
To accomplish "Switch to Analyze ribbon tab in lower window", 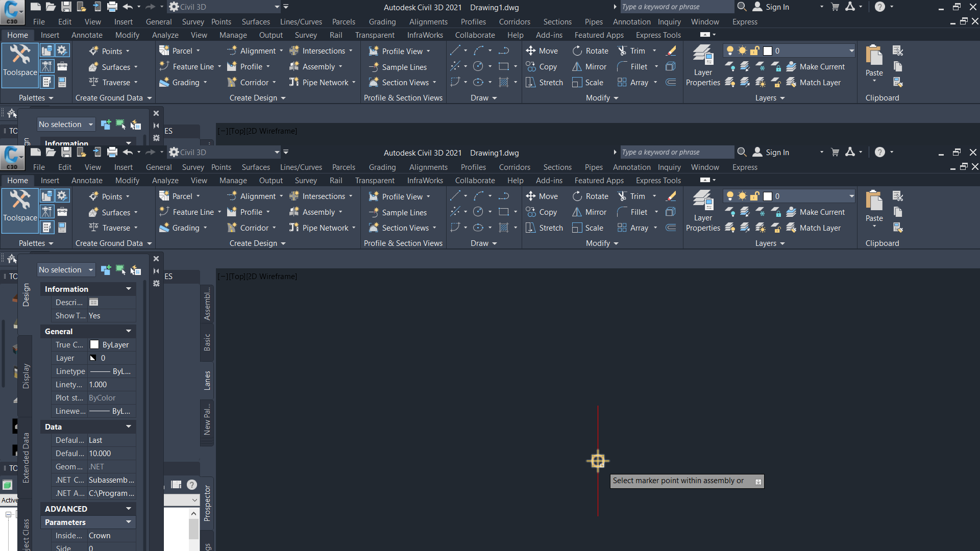I will 165,181.
